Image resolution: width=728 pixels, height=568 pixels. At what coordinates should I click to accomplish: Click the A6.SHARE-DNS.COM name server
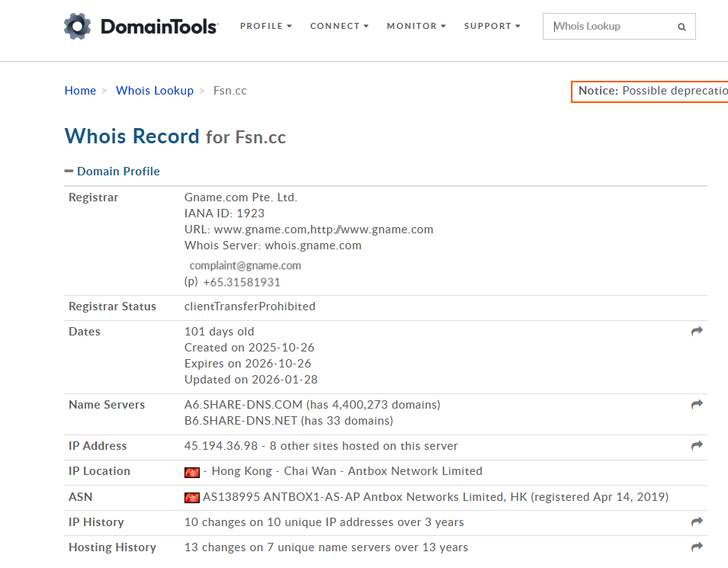[243, 405]
